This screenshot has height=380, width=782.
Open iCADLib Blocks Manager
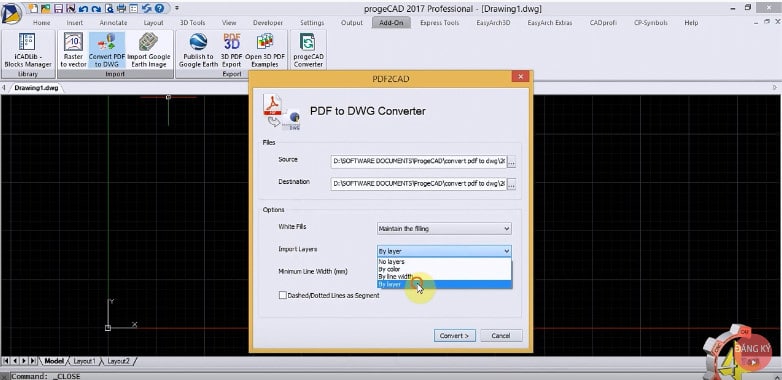[x=28, y=51]
